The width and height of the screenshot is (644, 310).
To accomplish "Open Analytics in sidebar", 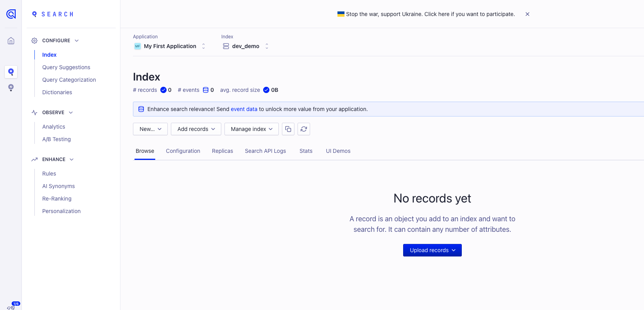I will 54,127.
